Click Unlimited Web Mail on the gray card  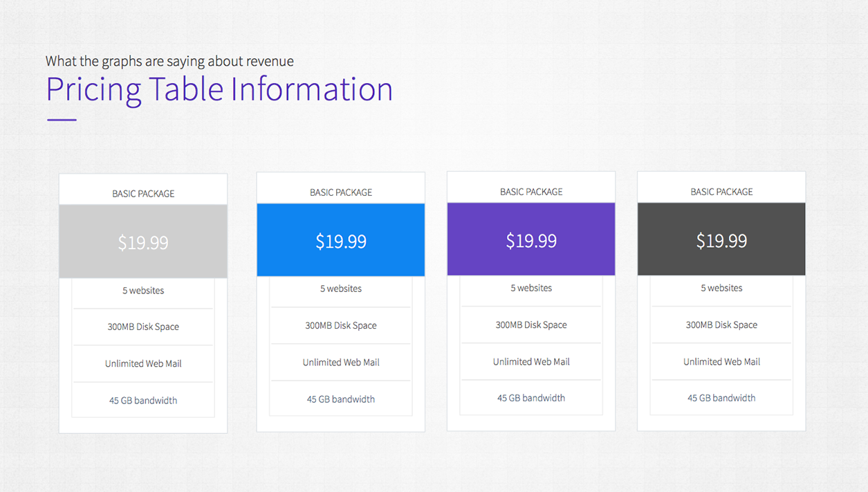click(143, 363)
